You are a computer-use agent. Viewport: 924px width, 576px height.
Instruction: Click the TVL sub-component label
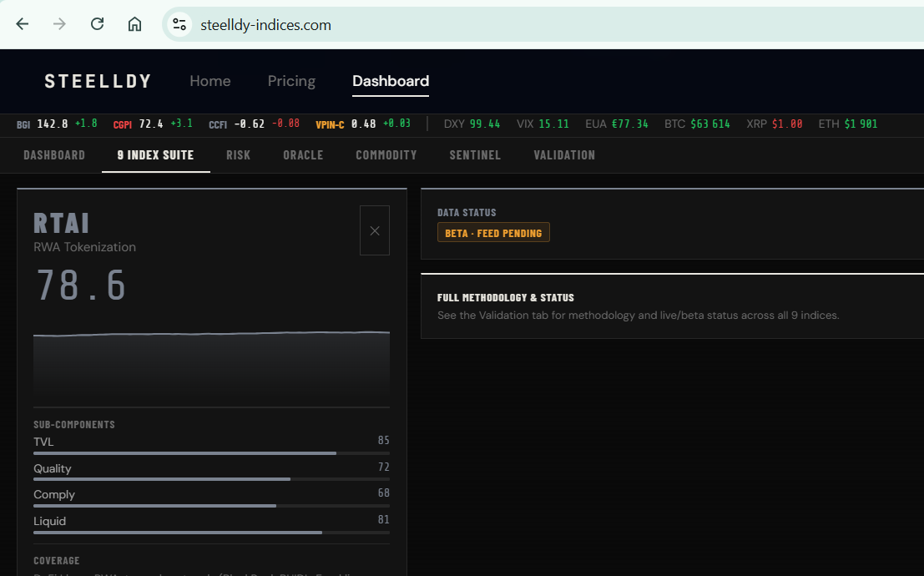click(43, 442)
